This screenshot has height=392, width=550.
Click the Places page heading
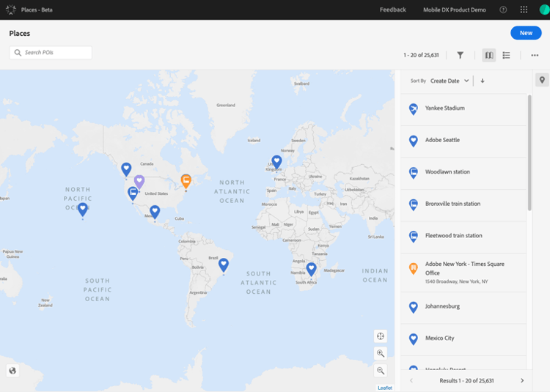20,33
